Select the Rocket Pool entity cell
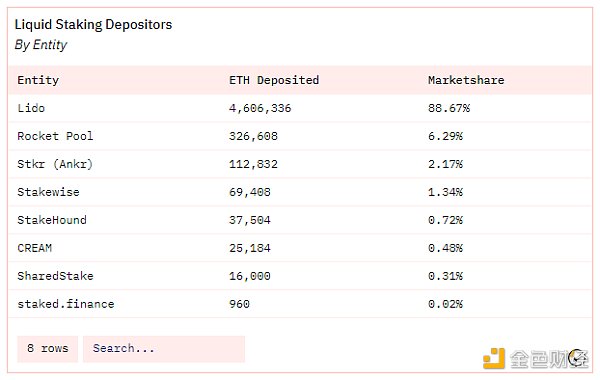The height and width of the screenshot is (380, 600). tap(55, 136)
